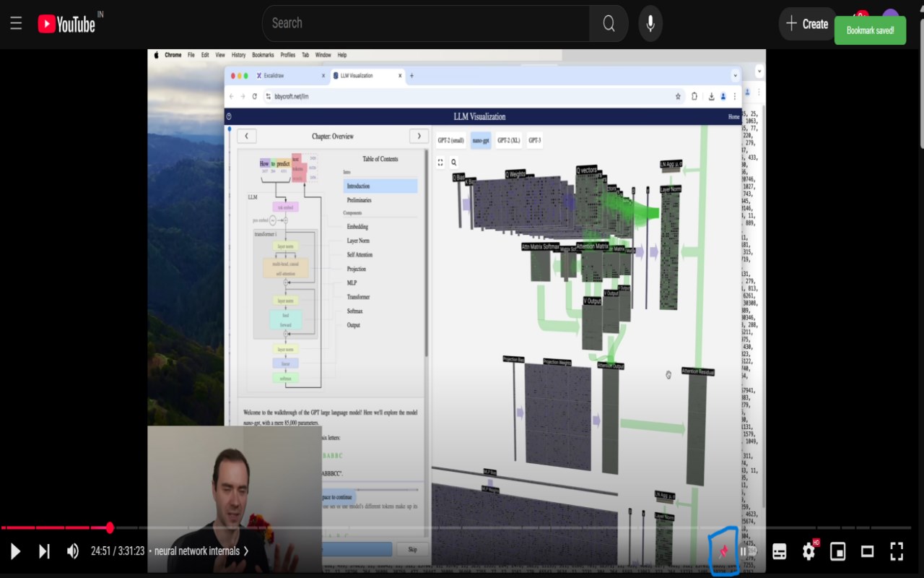924x578 pixels.
Task: Click the Home link in the LLM Visualization header
Action: click(x=733, y=116)
